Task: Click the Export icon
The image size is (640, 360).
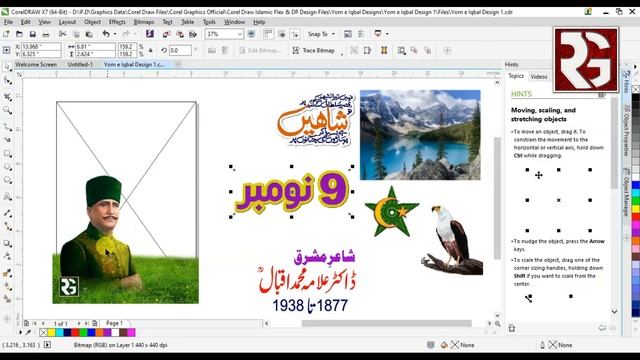Action: pos(180,34)
